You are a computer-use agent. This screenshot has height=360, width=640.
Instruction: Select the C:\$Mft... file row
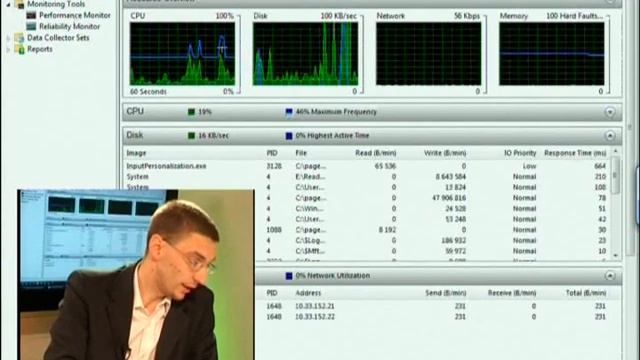[432, 251]
